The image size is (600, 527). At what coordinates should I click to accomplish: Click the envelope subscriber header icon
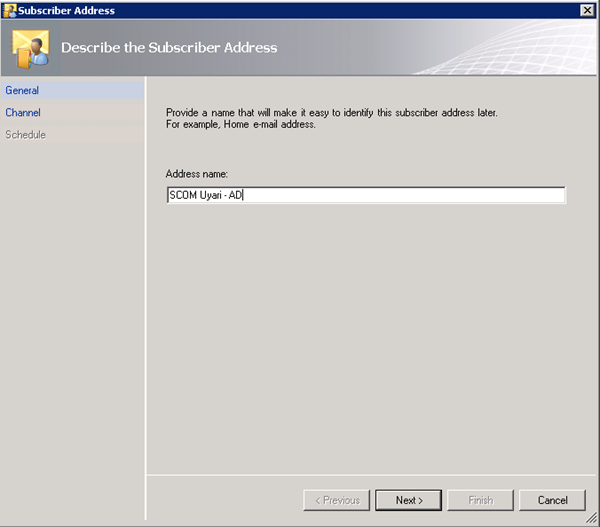click(31, 49)
